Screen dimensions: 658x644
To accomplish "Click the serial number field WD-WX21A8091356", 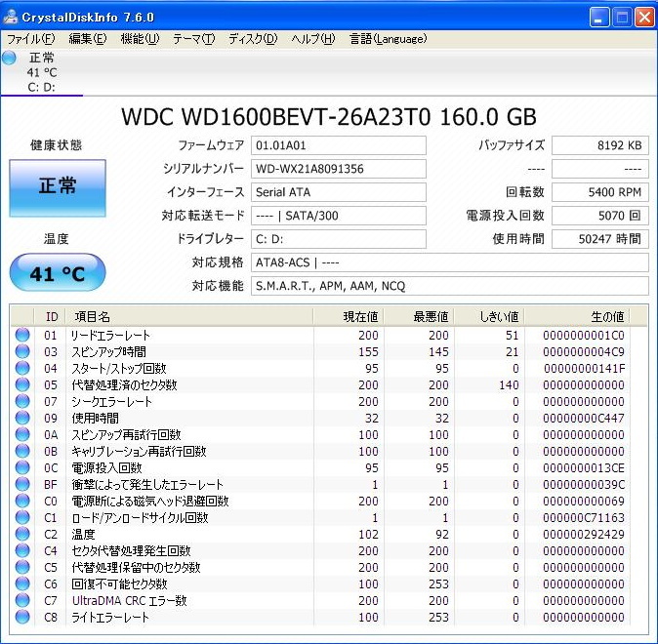I will 338,169.
